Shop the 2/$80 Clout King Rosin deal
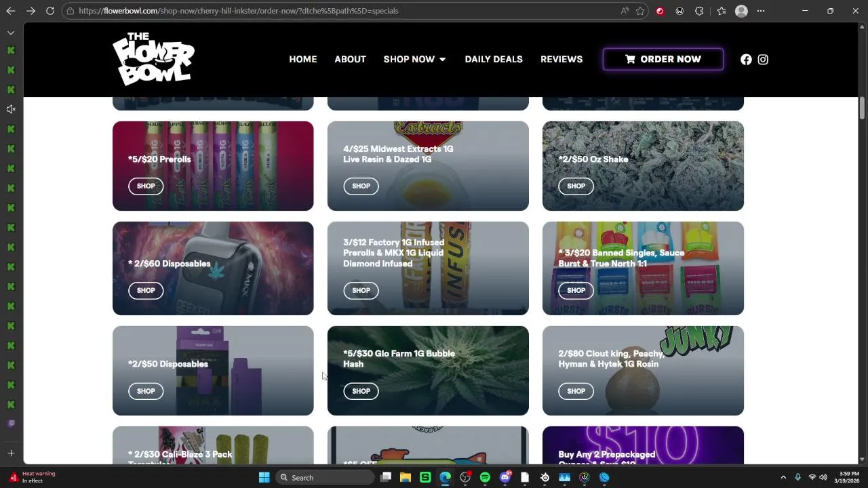The width and height of the screenshot is (868, 488). tap(576, 391)
